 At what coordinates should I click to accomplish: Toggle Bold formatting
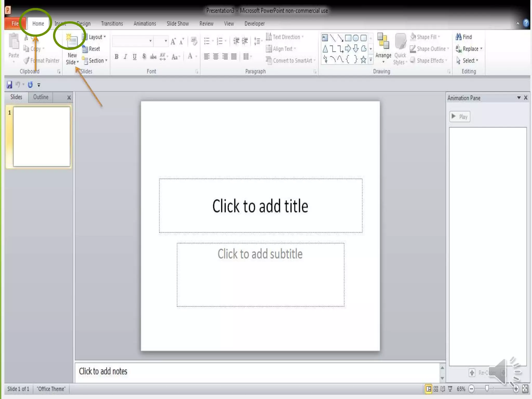(117, 57)
